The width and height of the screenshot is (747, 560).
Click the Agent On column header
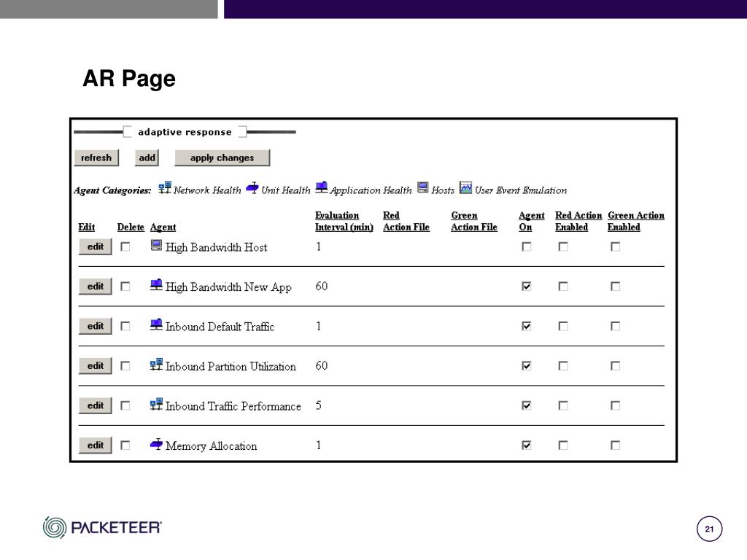coord(531,222)
